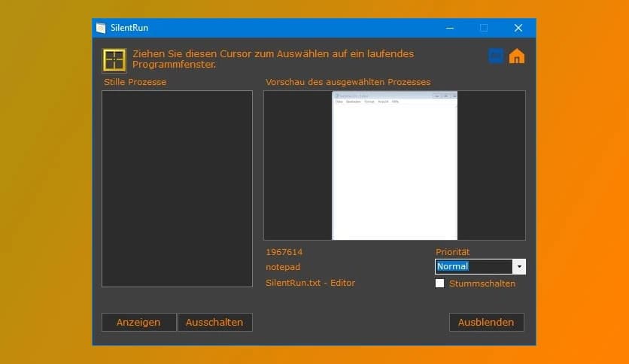629x364 pixels.
Task: Click the SilentRun title bar app icon
Action: click(101, 28)
